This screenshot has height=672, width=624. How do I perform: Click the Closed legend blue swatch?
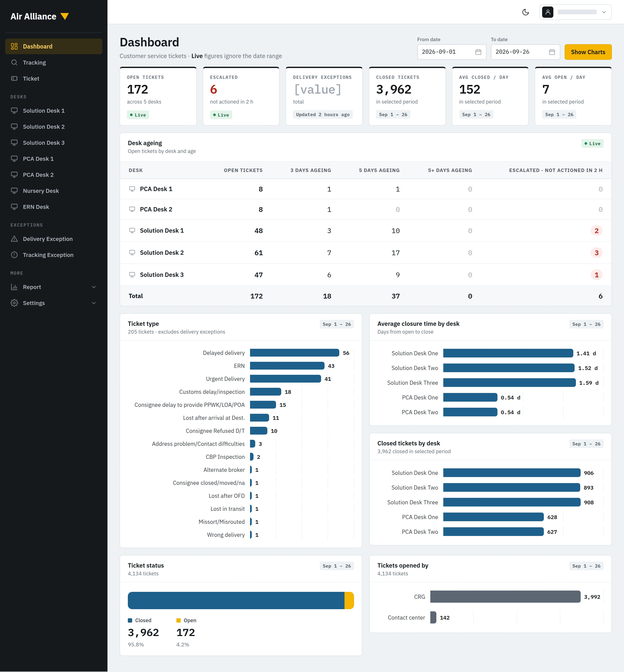(130, 620)
